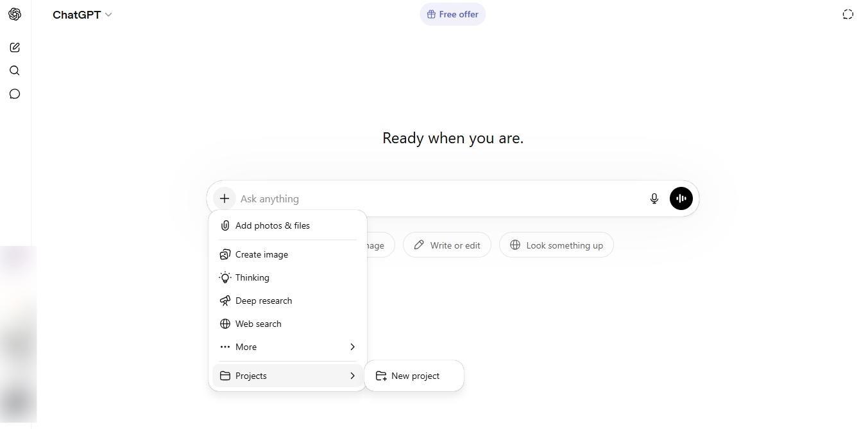Click the globe icon on Look something up
Image resolution: width=868 pixels, height=429 pixels.
click(x=515, y=245)
